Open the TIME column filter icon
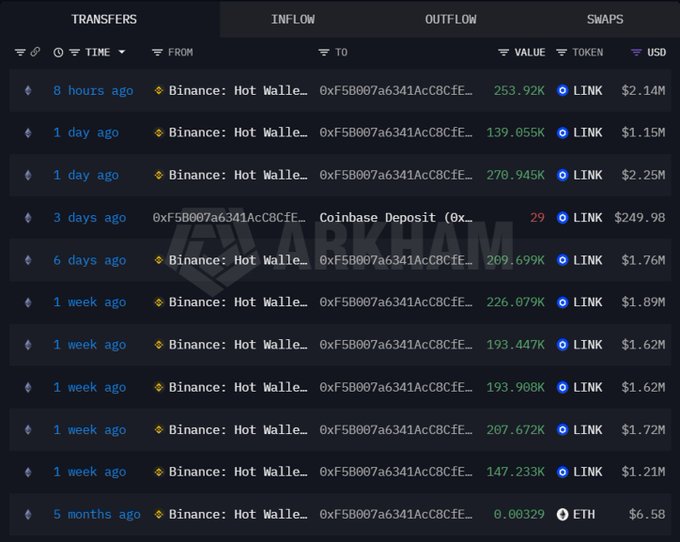The width and height of the screenshot is (680, 542). [x=75, y=52]
